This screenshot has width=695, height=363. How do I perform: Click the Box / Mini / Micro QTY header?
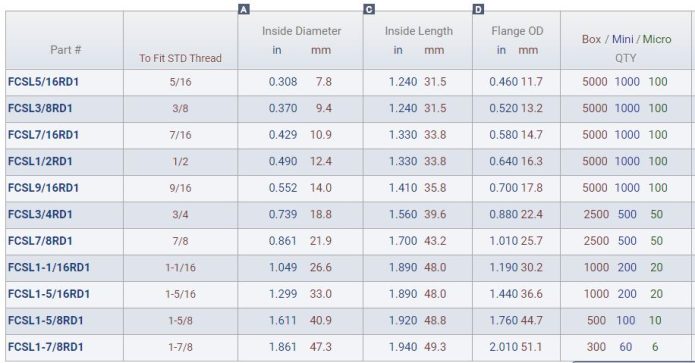[626, 48]
